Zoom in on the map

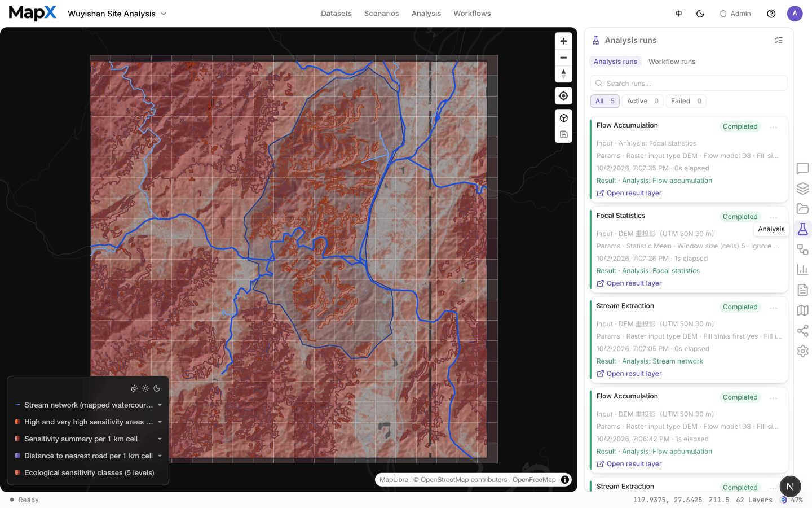coord(563,41)
